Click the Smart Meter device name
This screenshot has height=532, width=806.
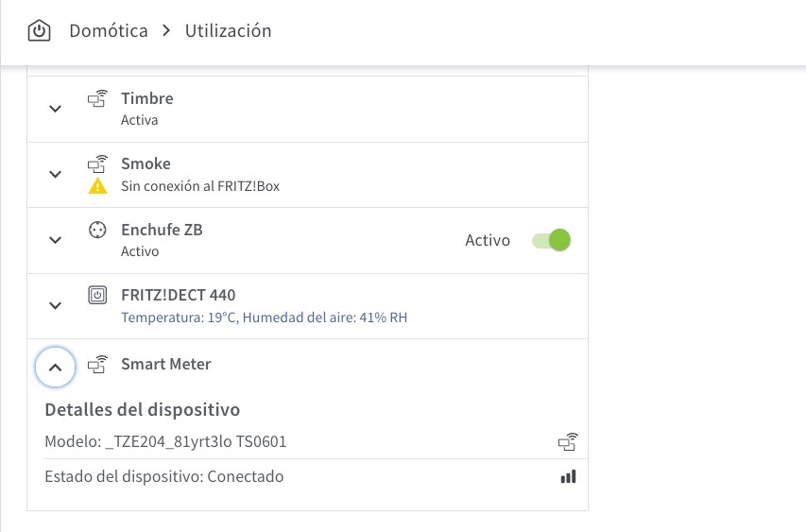tap(166, 364)
